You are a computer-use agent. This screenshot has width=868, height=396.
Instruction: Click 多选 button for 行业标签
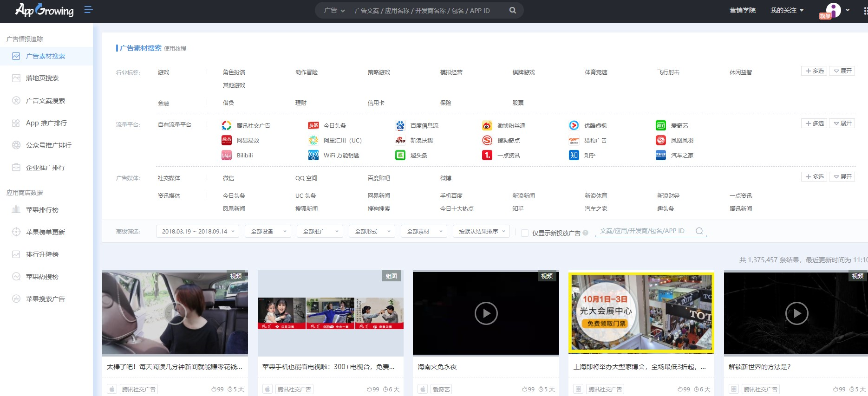[814, 71]
